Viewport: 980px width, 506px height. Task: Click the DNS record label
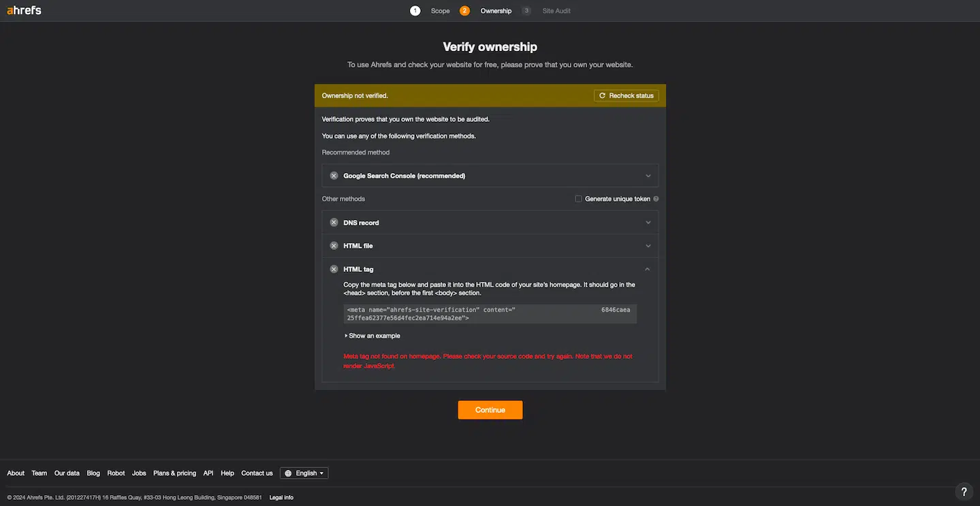point(361,223)
